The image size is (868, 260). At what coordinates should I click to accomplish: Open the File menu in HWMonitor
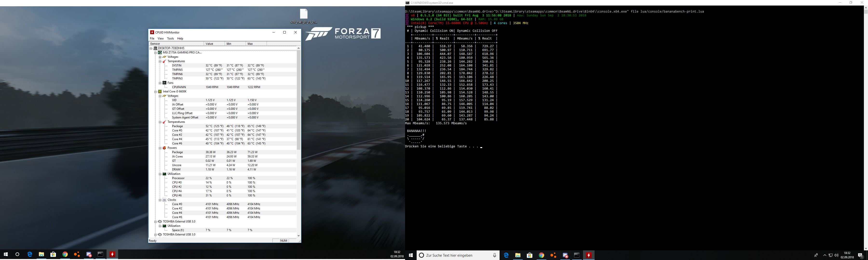click(152, 38)
